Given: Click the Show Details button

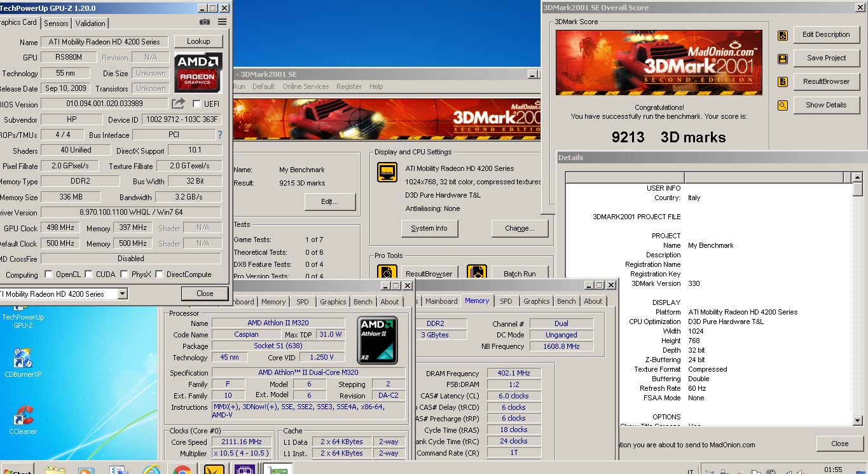Looking at the screenshot, I should pos(826,105).
